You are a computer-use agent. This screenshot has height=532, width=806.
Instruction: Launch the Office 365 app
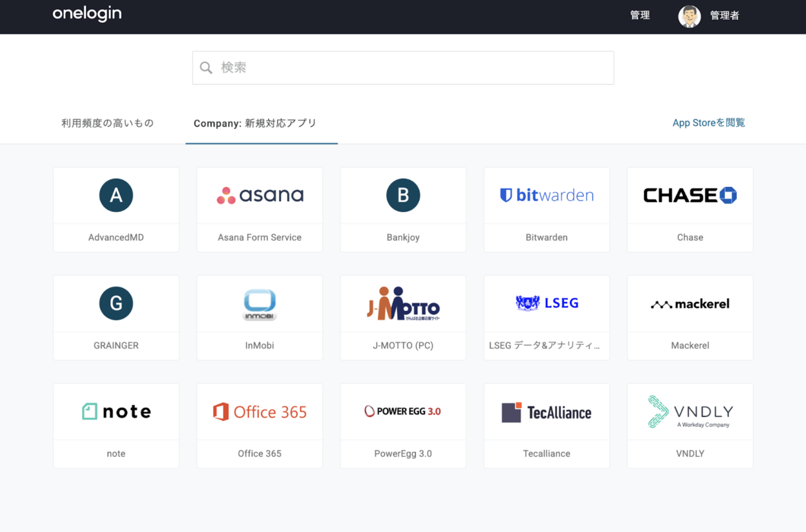[x=259, y=425]
